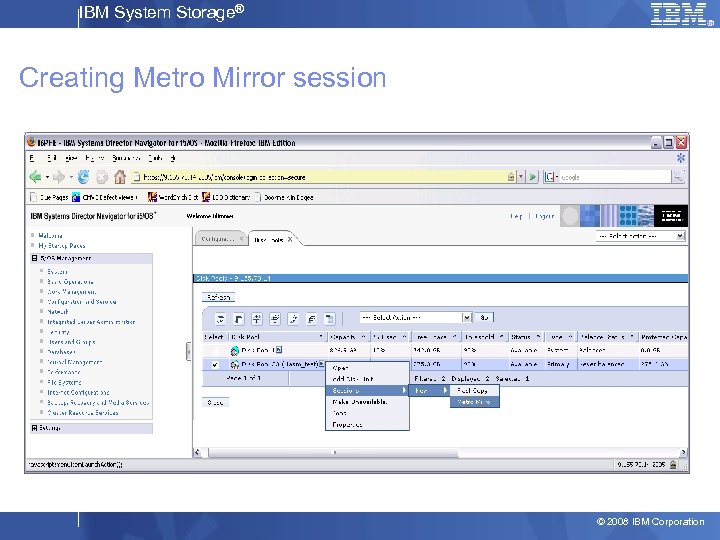
Task: Click the Refresh button above the table
Action: click(x=219, y=298)
